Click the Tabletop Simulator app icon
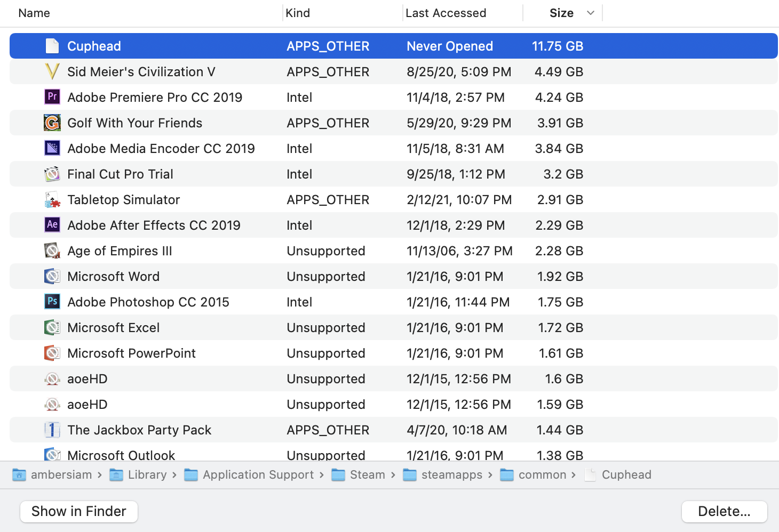The height and width of the screenshot is (532, 779). click(52, 199)
